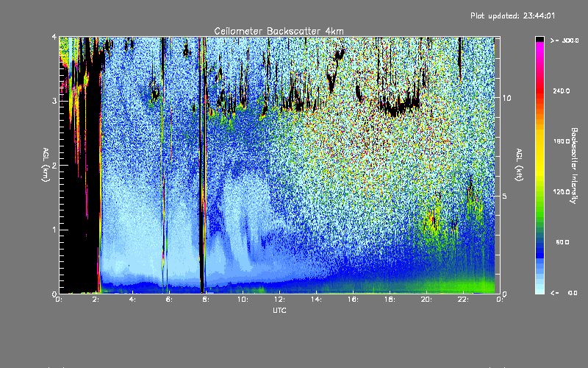Image resolution: width=588 pixels, height=368 pixels.
Task: Click the 'AGL (kft)' right axis label
Action: pyautogui.click(x=519, y=165)
